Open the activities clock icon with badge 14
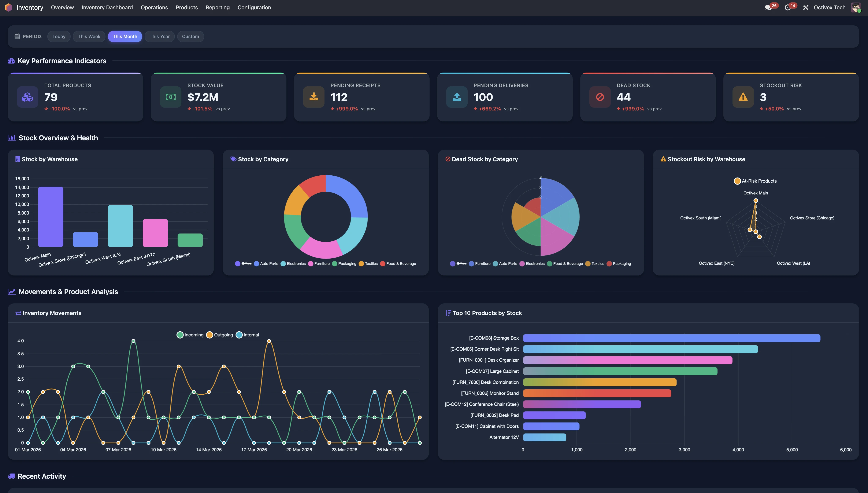The image size is (868, 493). coord(787,7)
